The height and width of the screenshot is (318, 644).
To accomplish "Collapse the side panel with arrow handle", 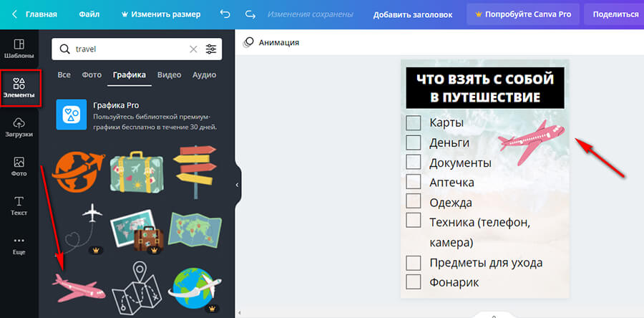I will coord(237,185).
